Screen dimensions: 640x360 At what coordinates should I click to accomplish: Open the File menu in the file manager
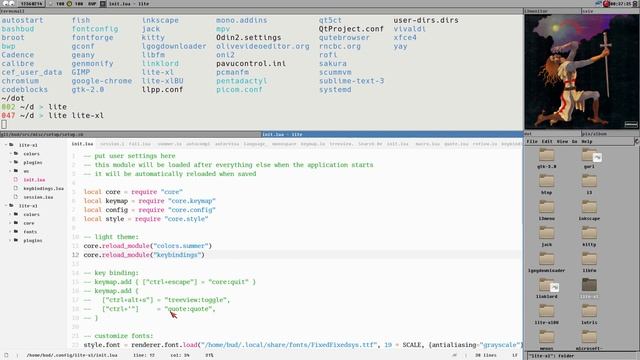pyautogui.click(x=532, y=141)
